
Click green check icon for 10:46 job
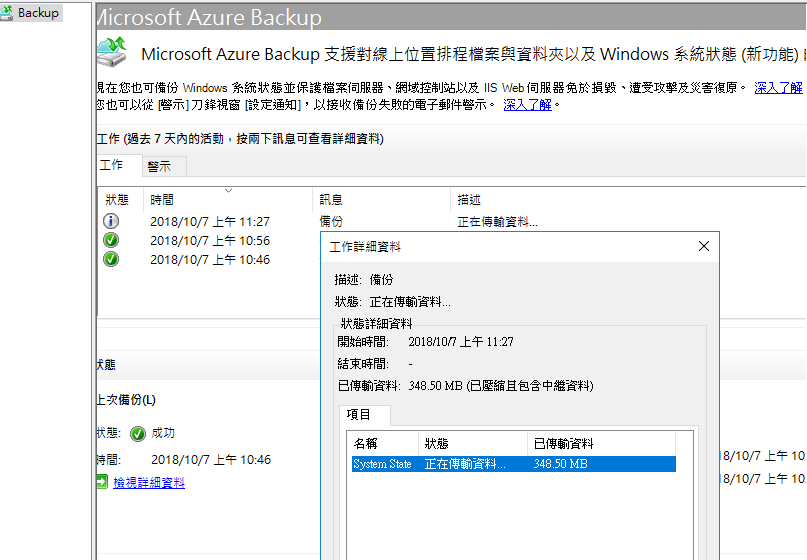pos(111,259)
